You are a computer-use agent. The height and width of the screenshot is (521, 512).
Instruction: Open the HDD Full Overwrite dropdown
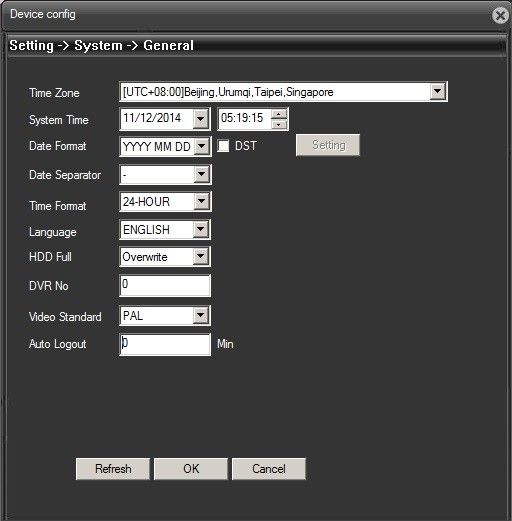201,257
